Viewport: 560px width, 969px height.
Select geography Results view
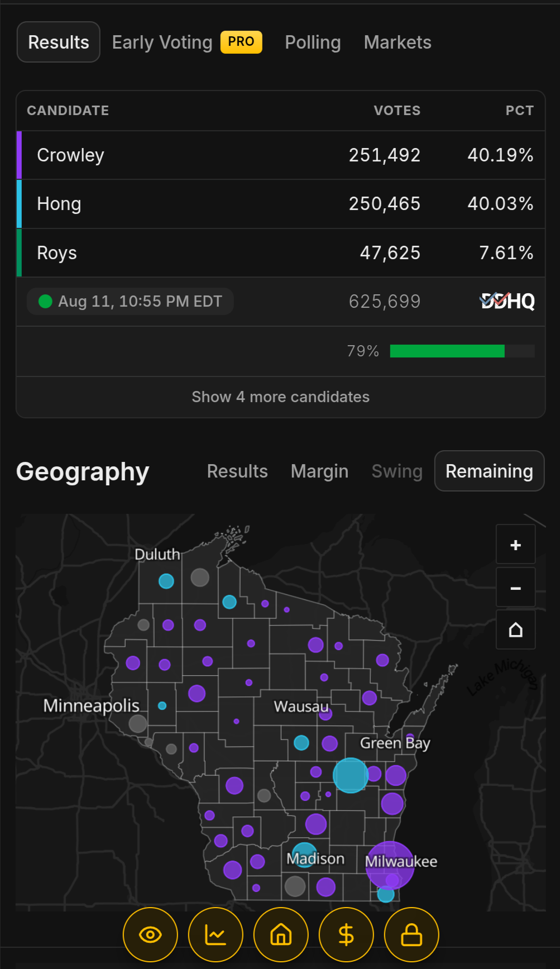[x=237, y=471]
